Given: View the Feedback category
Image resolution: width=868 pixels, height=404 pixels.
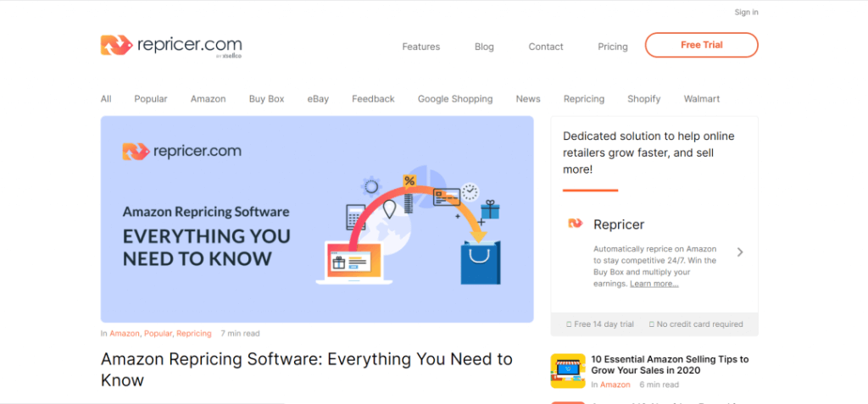Looking at the screenshot, I should click(x=373, y=99).
